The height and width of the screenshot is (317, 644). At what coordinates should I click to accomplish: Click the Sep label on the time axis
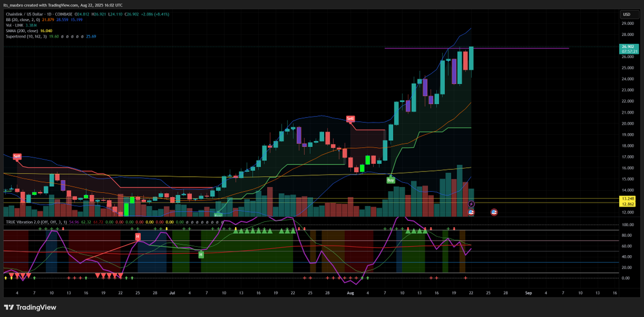pyautogui.click(x=528, y=293)
